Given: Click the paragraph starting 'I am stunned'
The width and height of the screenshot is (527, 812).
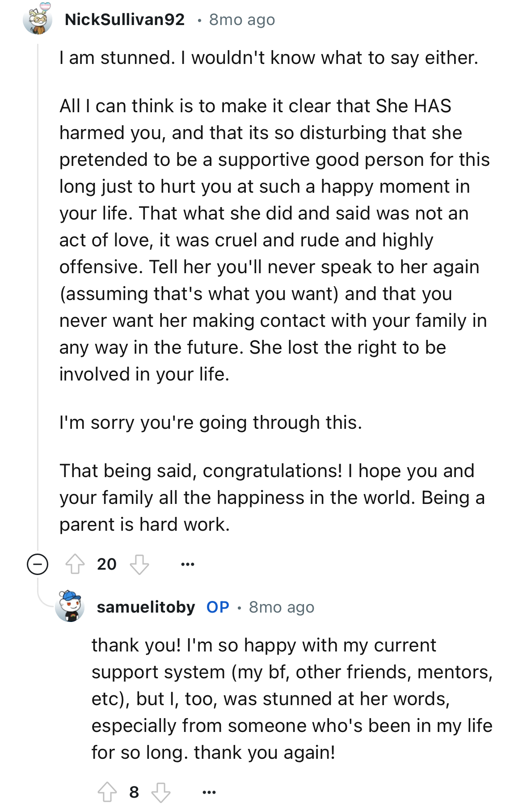Looking at the screenshot, I should pos(269,58).
